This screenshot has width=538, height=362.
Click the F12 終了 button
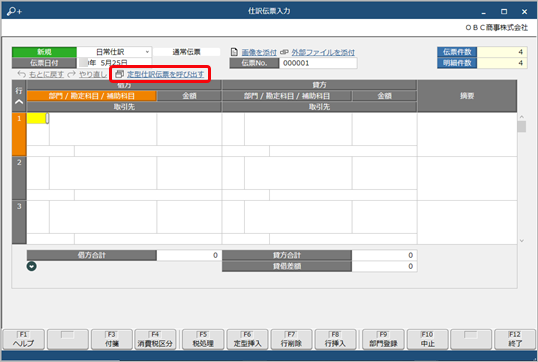(515, 339)
